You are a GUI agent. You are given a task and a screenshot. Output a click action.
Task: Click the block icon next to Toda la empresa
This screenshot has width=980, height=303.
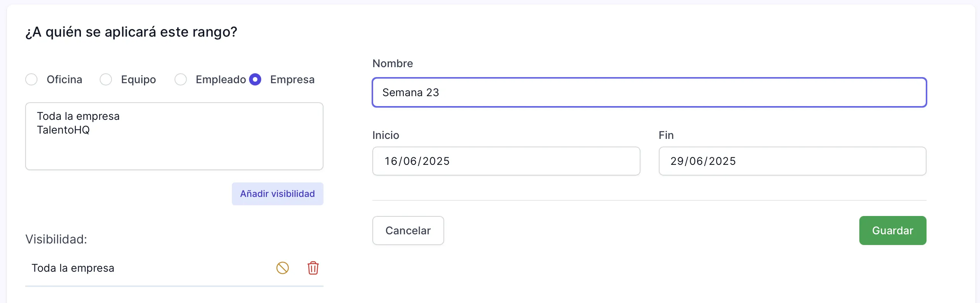283,268
